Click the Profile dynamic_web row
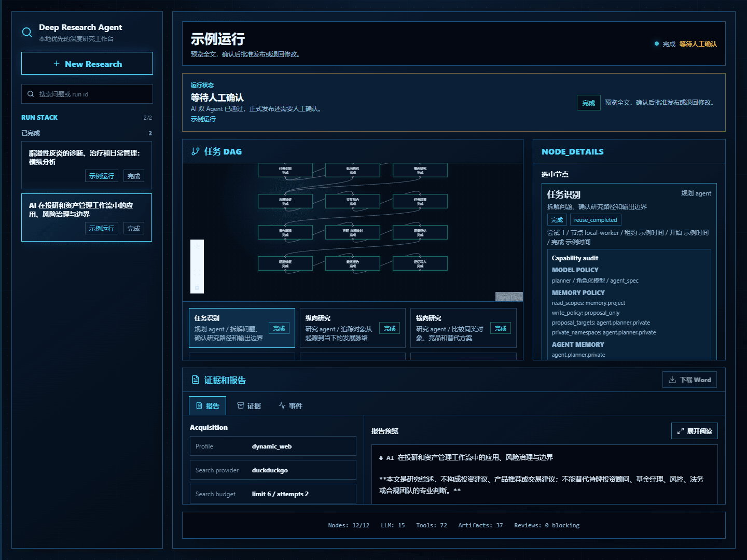Image resolution: width=747 pixels, height=560 pixels. click(273, 446)
